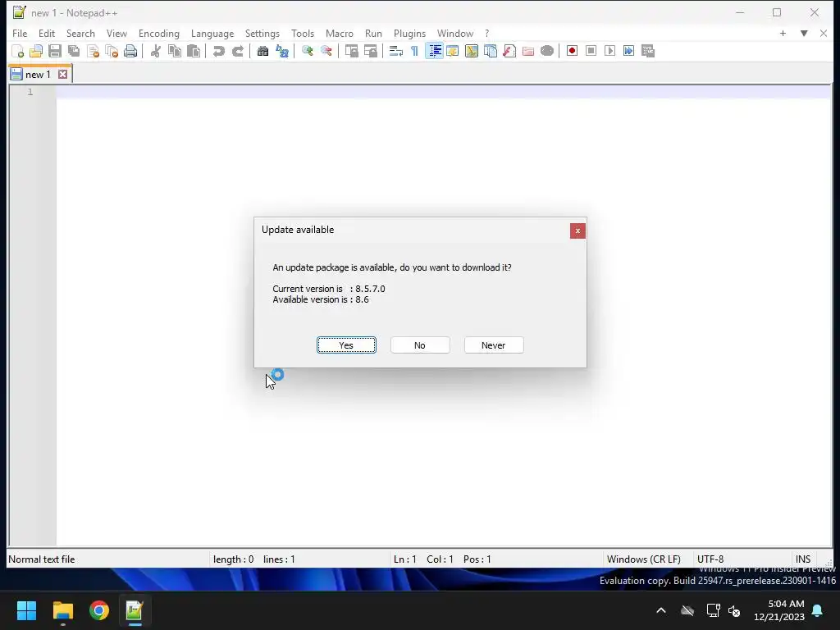This screenshot has height=630, width=840.
Task: Click the Cut scissors icon
Action: click(x=155, y=51)
